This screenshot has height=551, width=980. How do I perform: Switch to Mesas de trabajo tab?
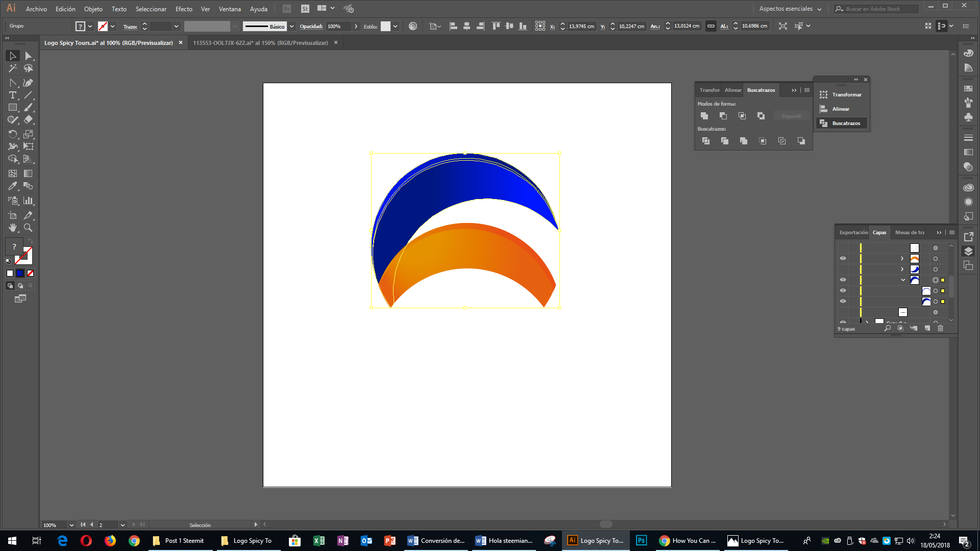click(910, 232)
